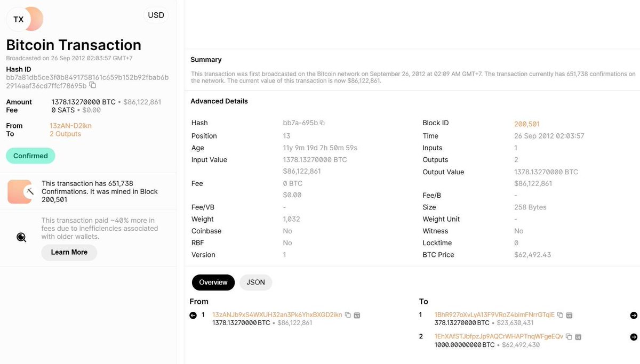The height and width of the screenshot is (364, 640).
Task: Copy second output address 1EhXAfSTJbfpzJp9AQCrWHAPTnqWFgeEQv
Action: pos(567,336)
